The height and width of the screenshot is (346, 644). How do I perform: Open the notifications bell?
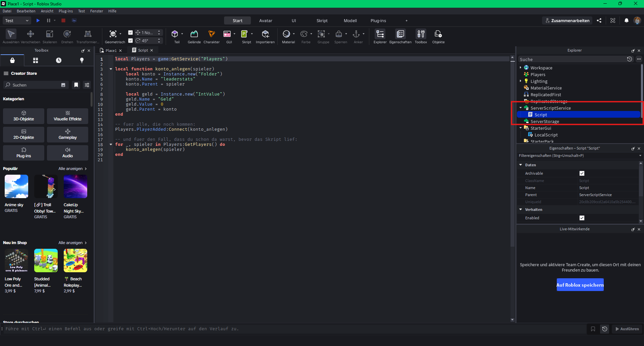pos(626,20)
